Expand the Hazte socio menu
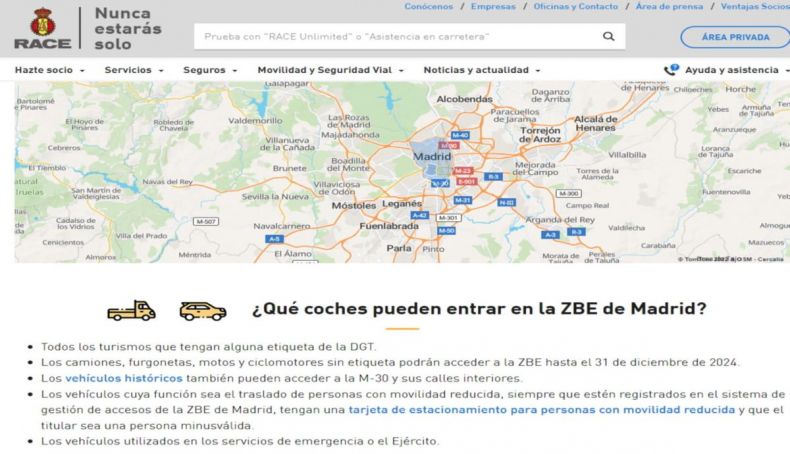This screenshot has height=454, width=790. (x=50, y=70)
